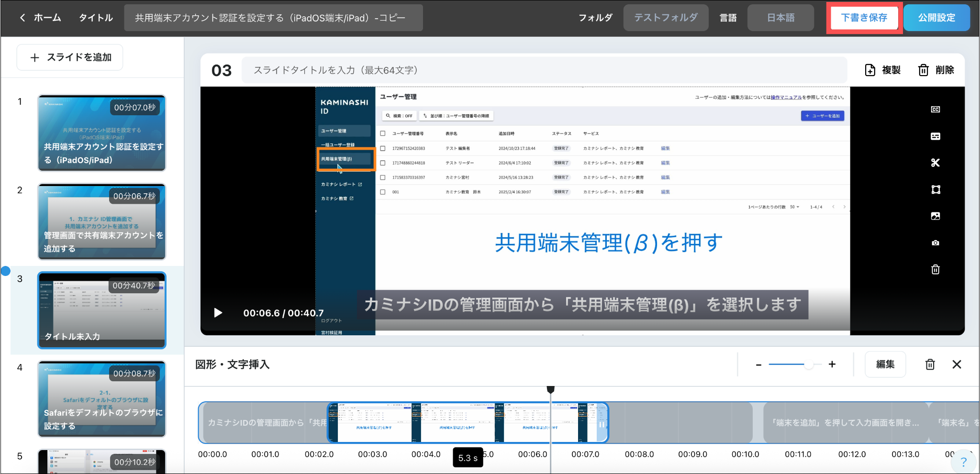
Task: Click the image insert icon
Action: pos(935,216)
